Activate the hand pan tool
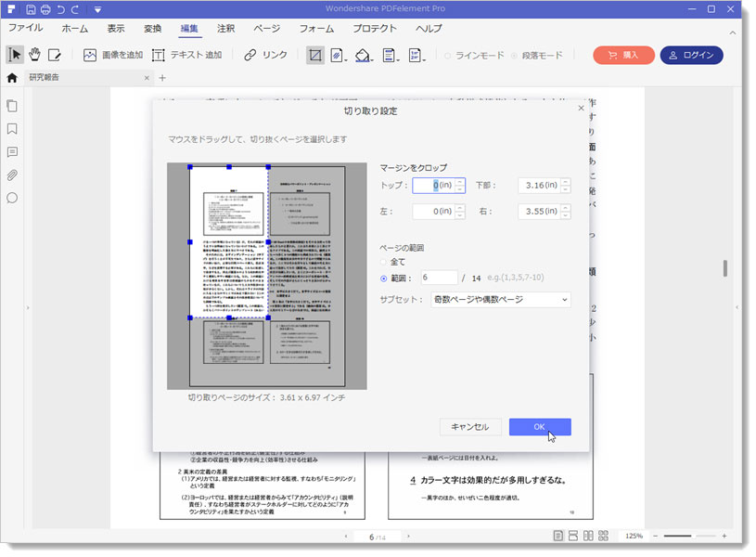Viewport: 756px width, 557px height. click(34, 55)
